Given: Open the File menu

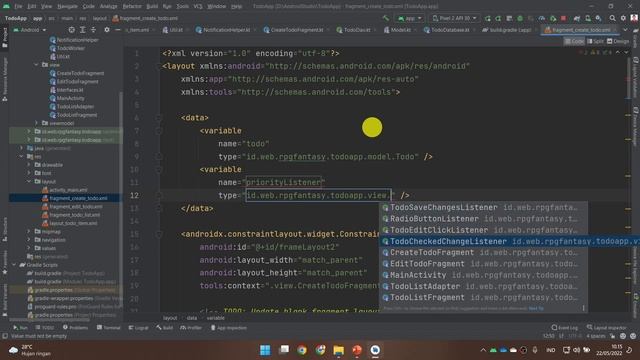Looking at the screenshot, I should [x=18, y=7].
